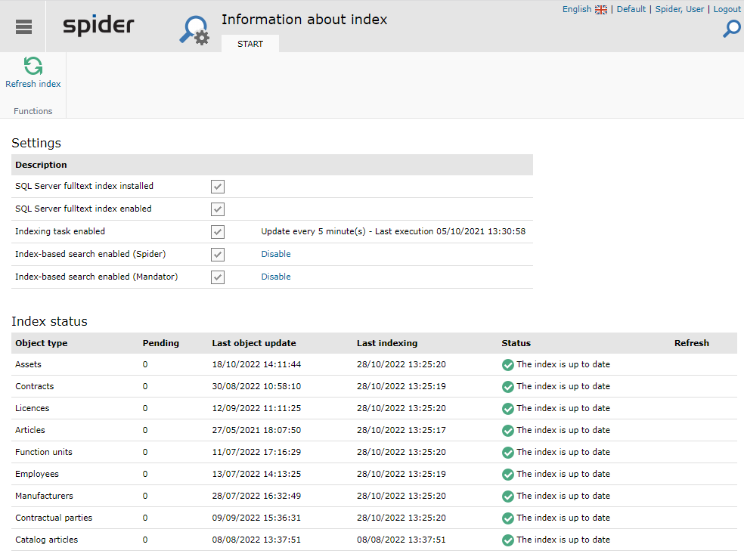
Task: Disable index-based search for Mandator
Action: click(276, 277)
